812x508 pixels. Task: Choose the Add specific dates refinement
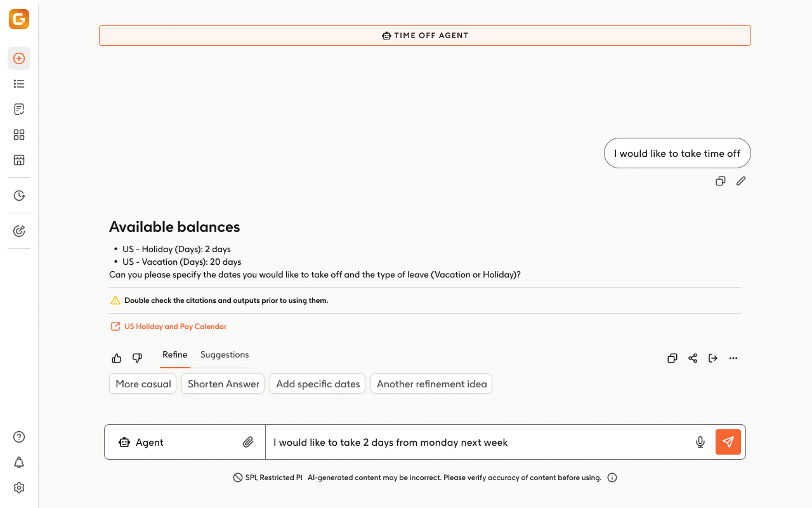pyautogui.click(x=318, y=384)
